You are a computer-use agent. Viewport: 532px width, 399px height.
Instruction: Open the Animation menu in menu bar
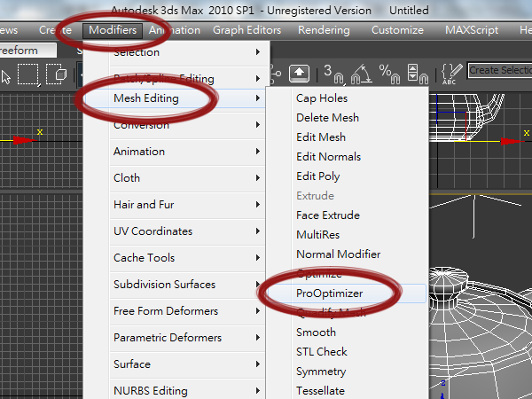(175, 30)
